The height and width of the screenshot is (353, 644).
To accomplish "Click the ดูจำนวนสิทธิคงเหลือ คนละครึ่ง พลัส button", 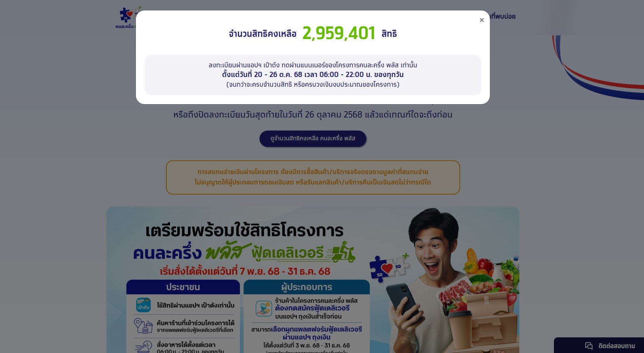I will 313,138.
